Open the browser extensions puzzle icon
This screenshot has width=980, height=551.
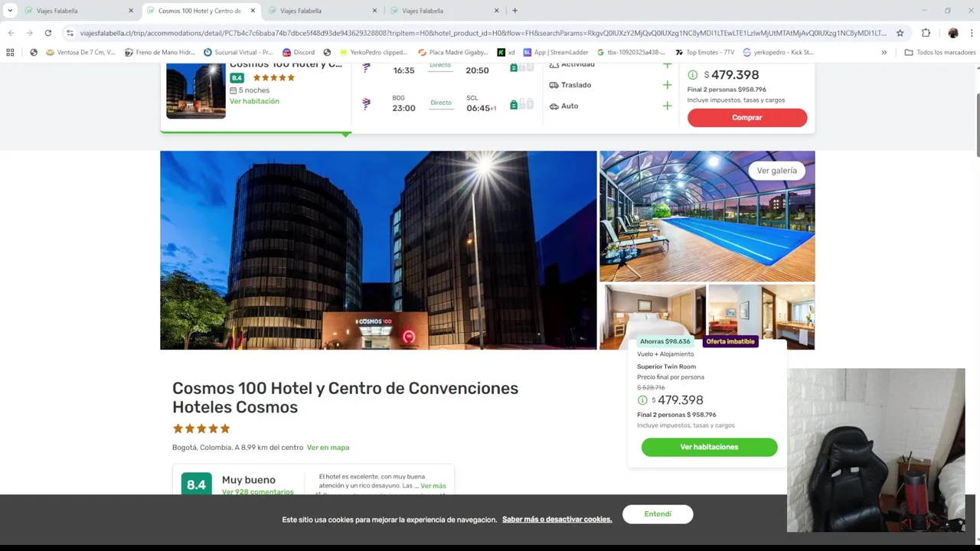pos(926,33)
